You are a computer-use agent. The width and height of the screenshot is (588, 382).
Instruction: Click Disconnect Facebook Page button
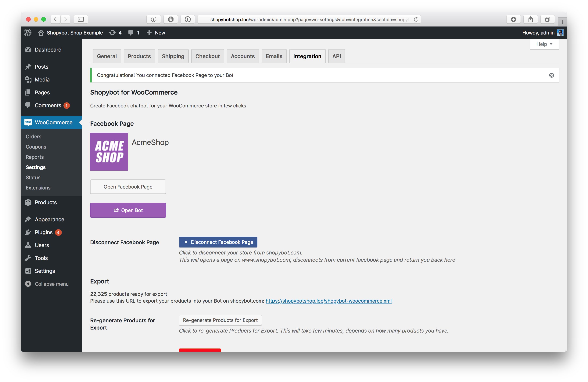(218, 242)
